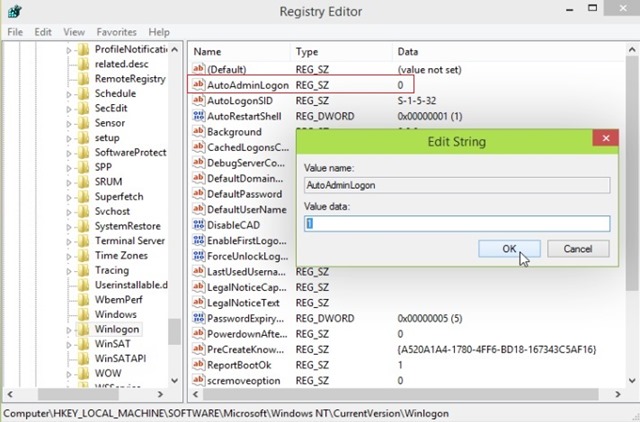Click the PowerdownAfte... value icon

tap(198, 333)
